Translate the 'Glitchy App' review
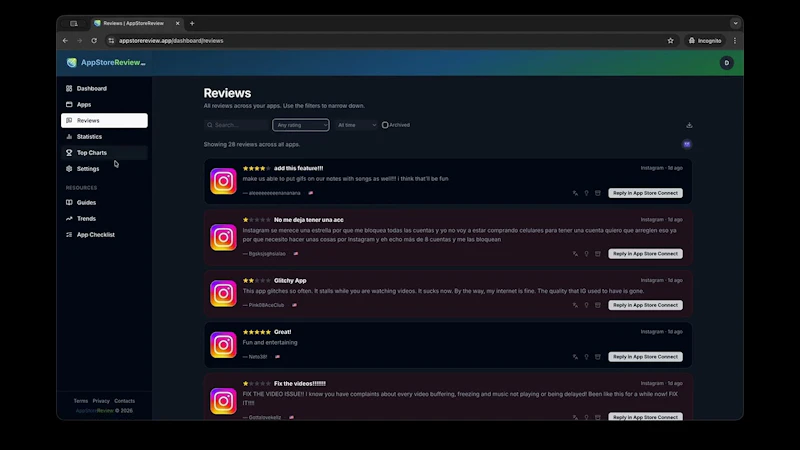 [x=575, y=305]
